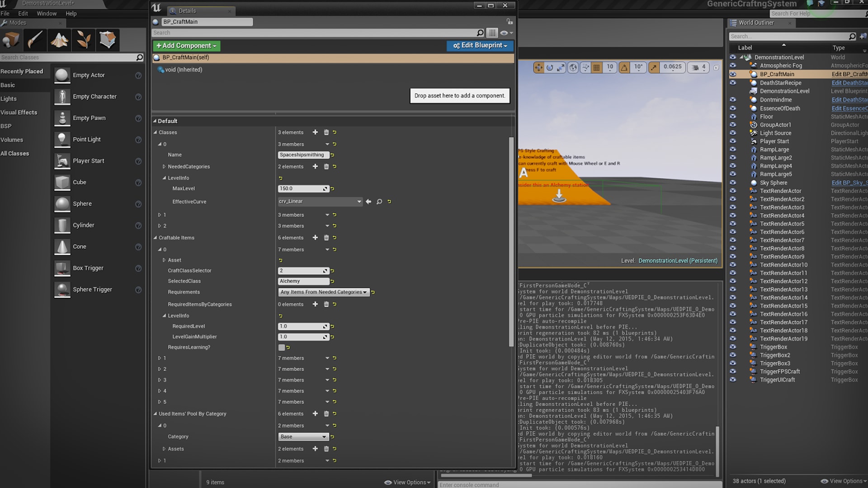The width and height of the screenshot is (868, 488).
Task: Open camera speed setting in viewport
Action: (x=699, y=67)
